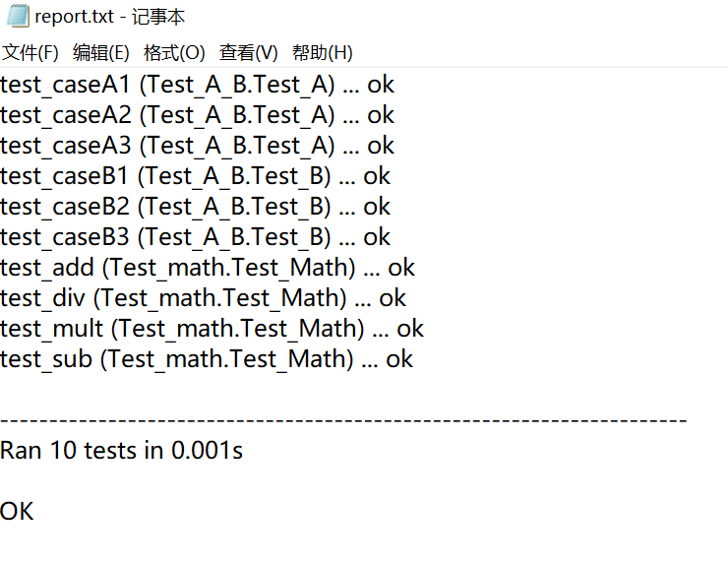Open the 编辑(E) menu

[100, 52]
